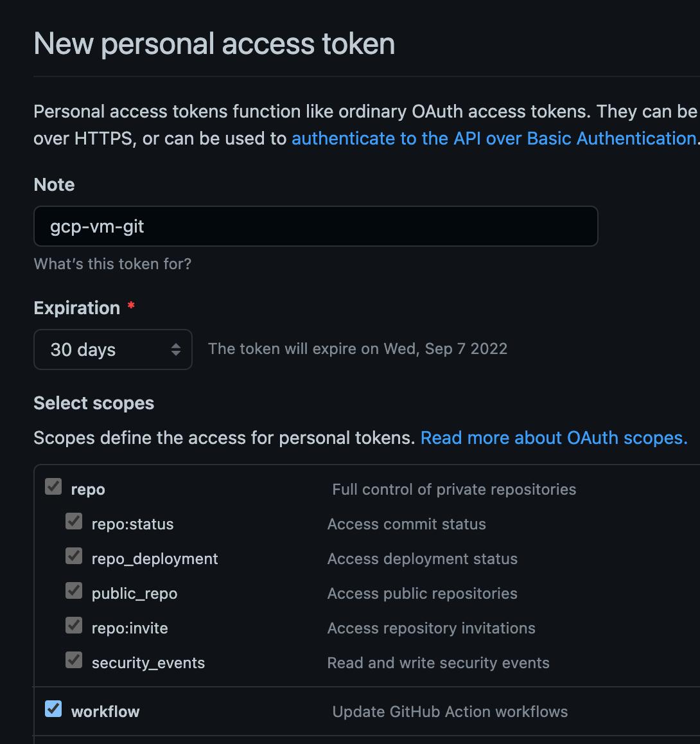Click the 'repo:invite' scope label
Viewport: 700px width, 744px height.
click(x=130, y=628)
